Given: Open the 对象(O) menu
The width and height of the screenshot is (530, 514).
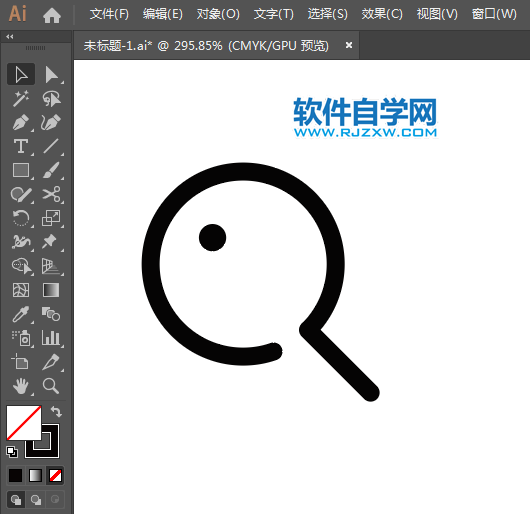Looking at the screenshot, I should 218,14.
